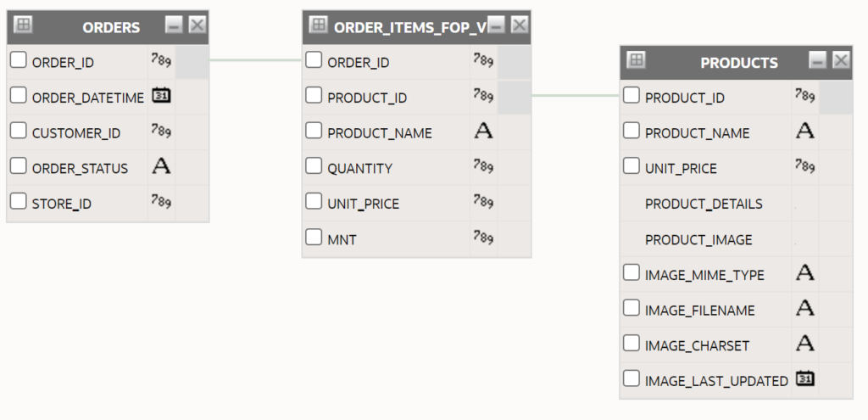Click numeric type icon of PRODUCTS UNIT_PRICE
Viewport: 868px width, 420px height.
(805, 166)
